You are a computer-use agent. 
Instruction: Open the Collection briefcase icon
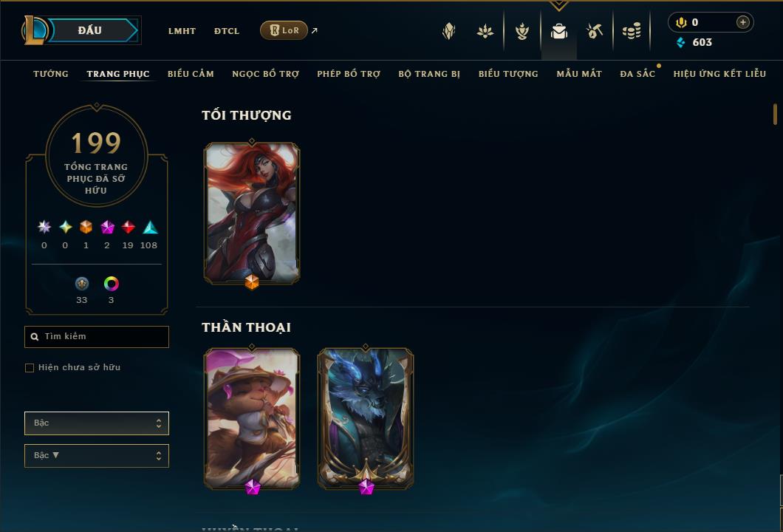click(x=558, y=32)
